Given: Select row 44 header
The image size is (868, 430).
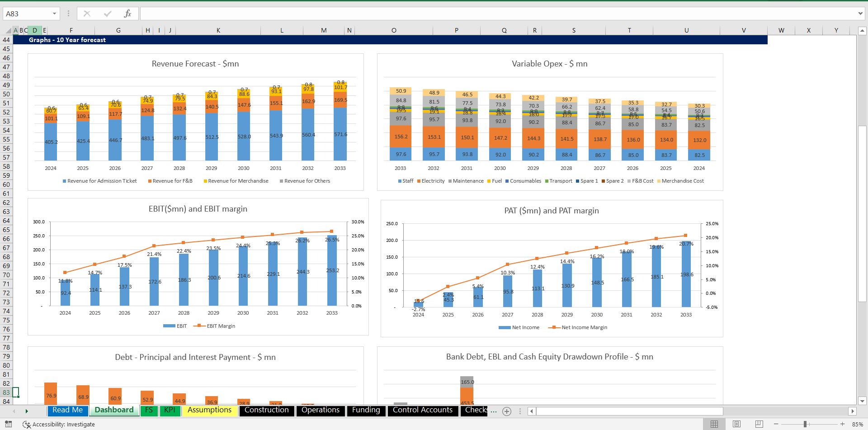Looking at the screenshot, I should [6, 40].
